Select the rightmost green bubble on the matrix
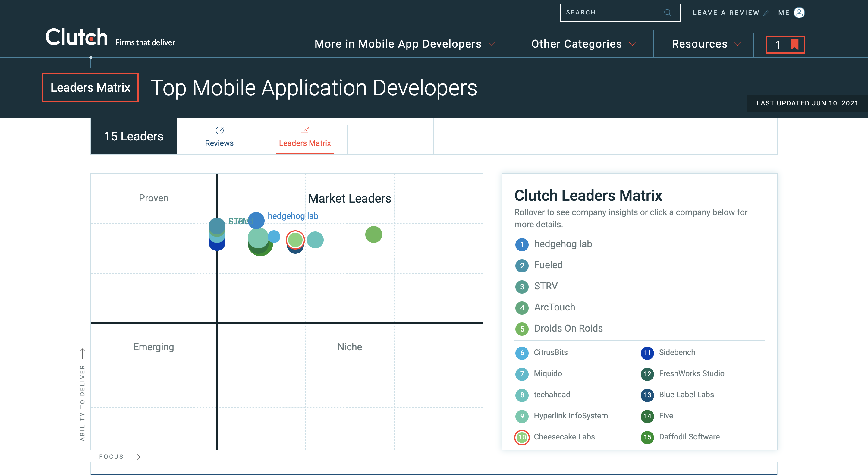This screenshot has height=475, width=868. click(x=373, y=234)
